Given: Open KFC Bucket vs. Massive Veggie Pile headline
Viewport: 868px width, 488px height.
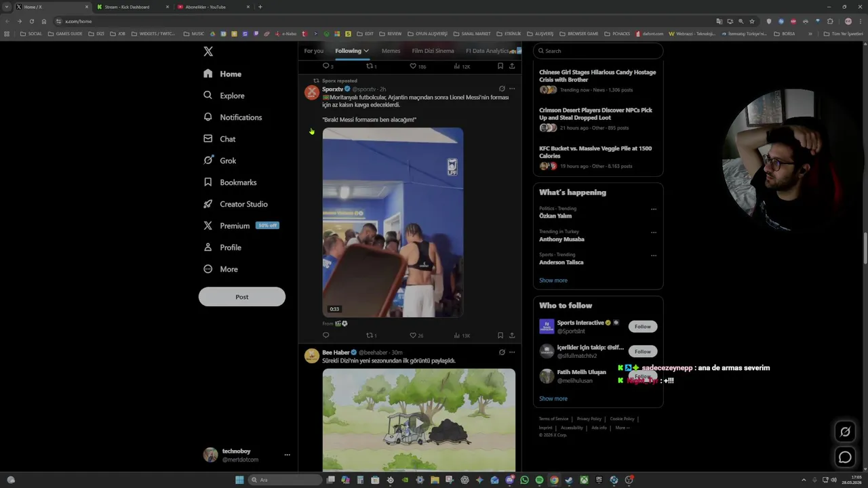Looking at the screenshot, I should click(x=595, y=152).
